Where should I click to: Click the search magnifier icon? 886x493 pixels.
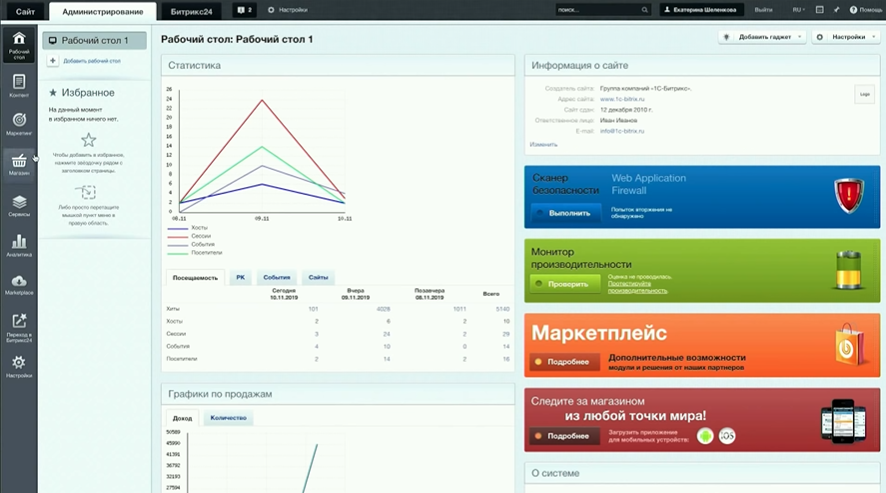[x=644, y=10]
